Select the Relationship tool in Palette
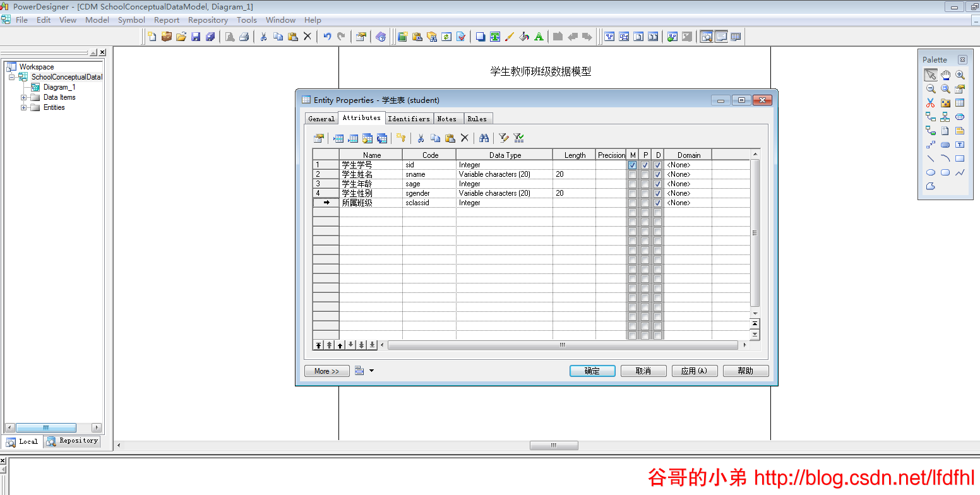This screenshot has width=980, height=495. (x=931, y=117)
